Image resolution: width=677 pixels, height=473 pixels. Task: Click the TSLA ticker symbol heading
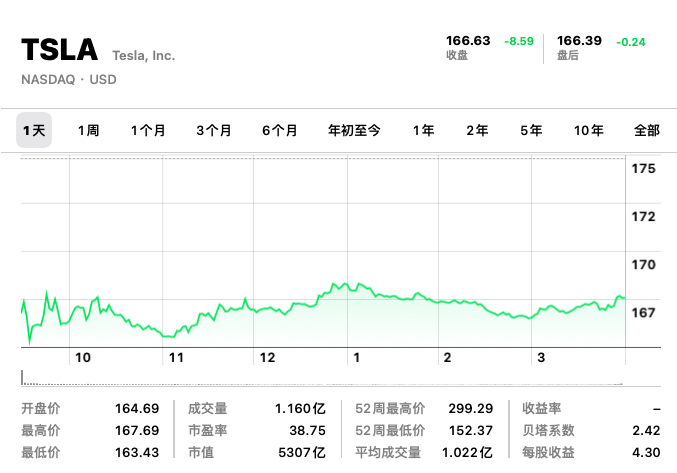pos(60,50)
